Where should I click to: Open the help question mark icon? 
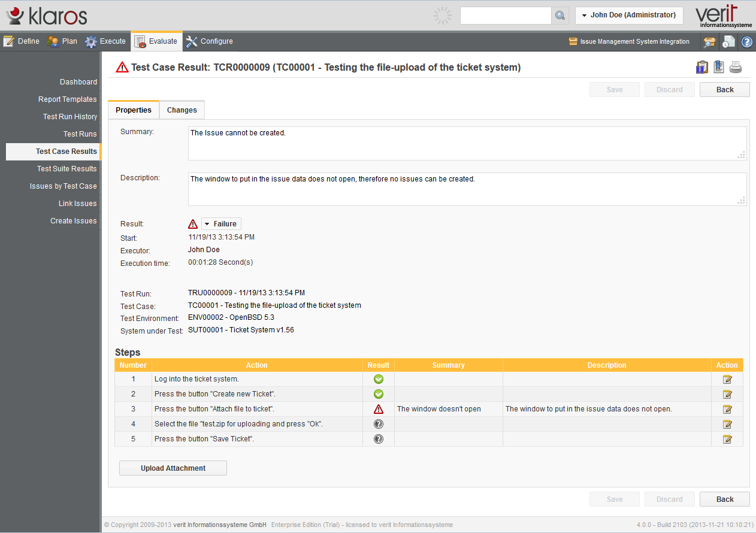click(746, 42)
